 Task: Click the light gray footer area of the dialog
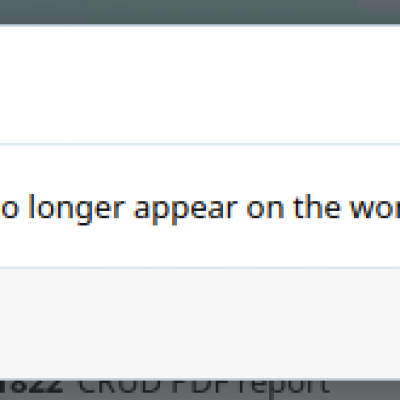point(200,323)
